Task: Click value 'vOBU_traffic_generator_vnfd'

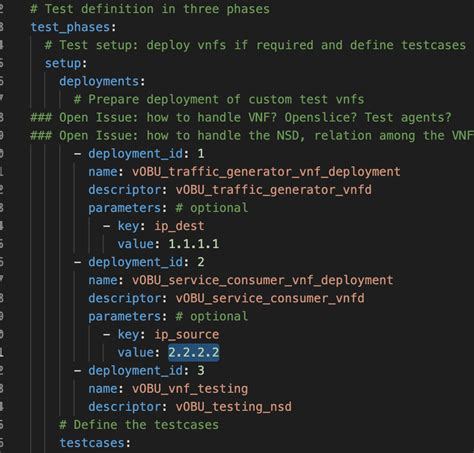Action: (x=273, y=190)
